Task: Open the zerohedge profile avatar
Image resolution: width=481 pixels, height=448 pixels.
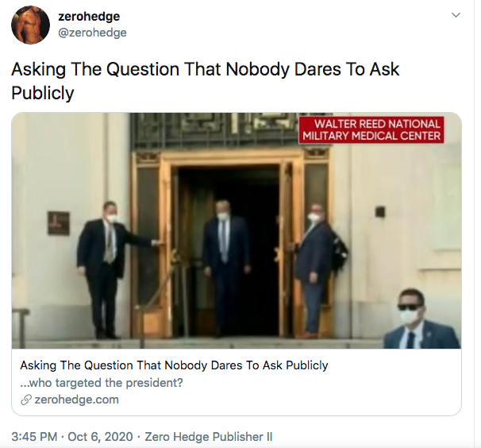Action: pos(30,25)
